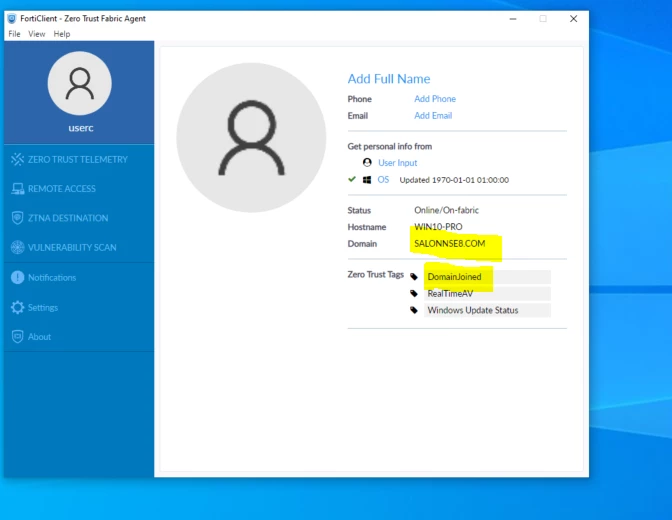
Task: Open the Help menu
Action: [62, 34]
